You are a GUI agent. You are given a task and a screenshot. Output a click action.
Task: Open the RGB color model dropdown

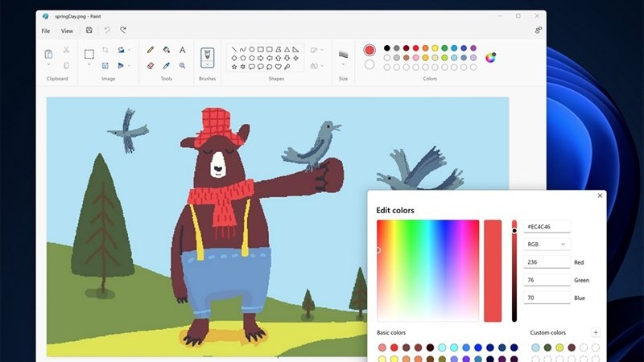click(x=547, y=244)
